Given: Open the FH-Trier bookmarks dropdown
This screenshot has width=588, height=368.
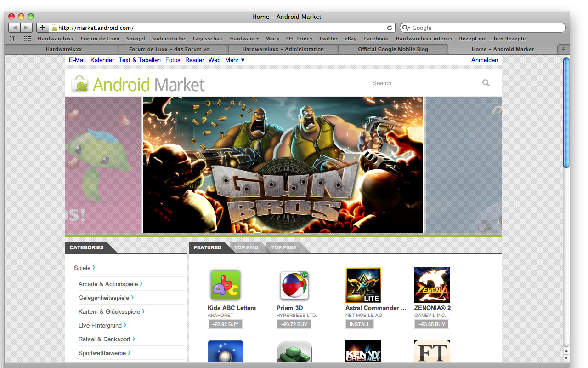Looking at the screenshot, I should (x=299, y=39).
